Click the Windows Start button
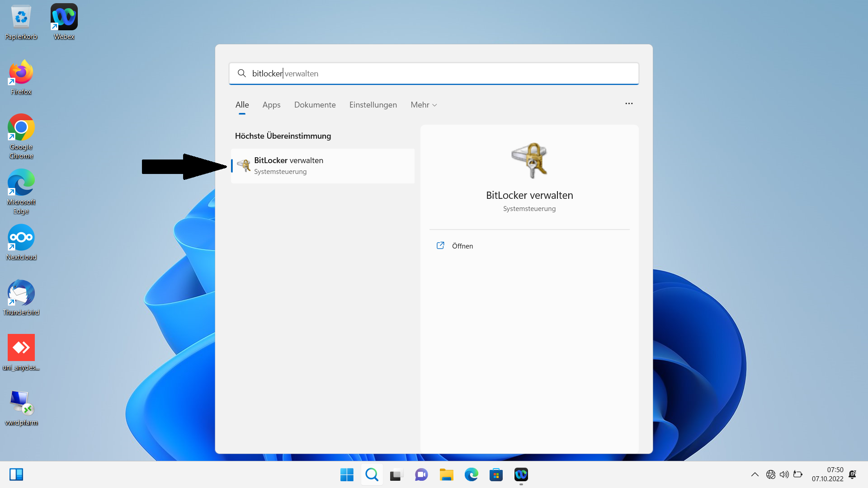 (347, 474)
